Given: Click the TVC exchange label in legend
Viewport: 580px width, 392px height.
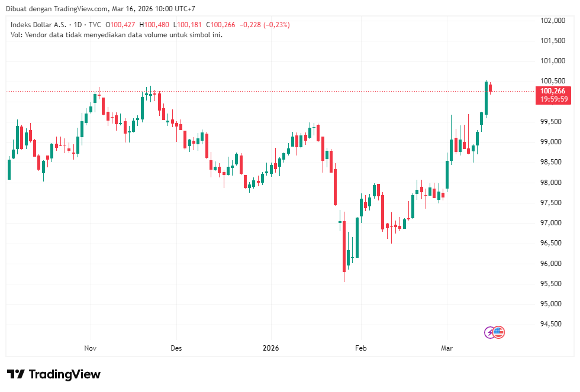Looking at the screenshot, I should 95,25.
